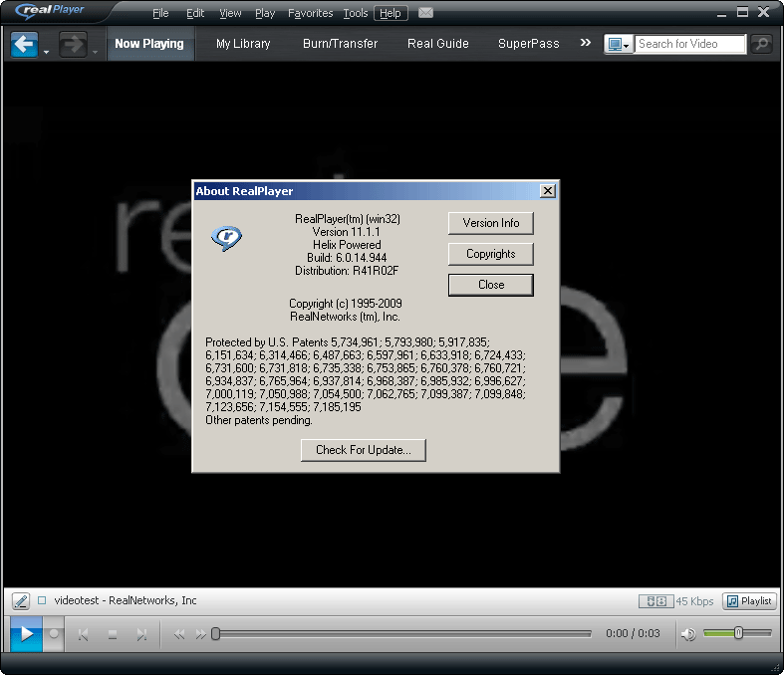
Task: Go to Real Guide tab
Action: coord(438,44)
